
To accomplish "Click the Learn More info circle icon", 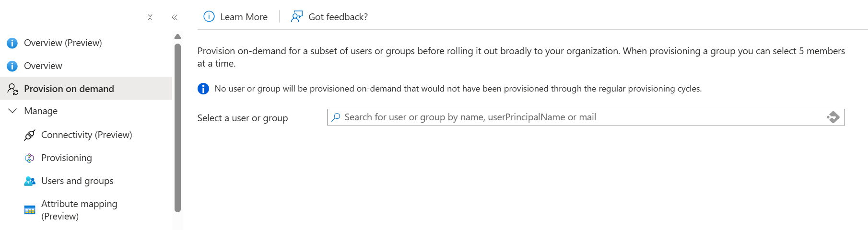I will pos(209,16).
